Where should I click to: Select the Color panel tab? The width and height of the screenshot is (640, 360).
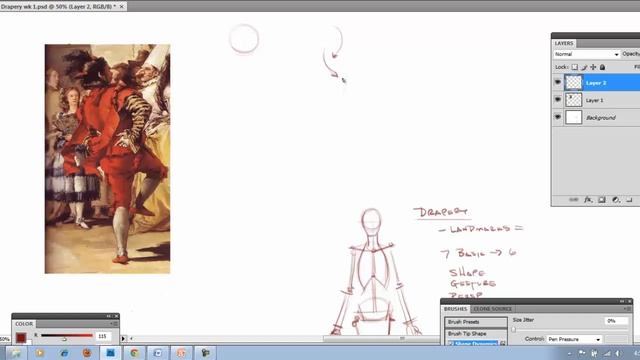pyautogui.click(x=24, y=324)
